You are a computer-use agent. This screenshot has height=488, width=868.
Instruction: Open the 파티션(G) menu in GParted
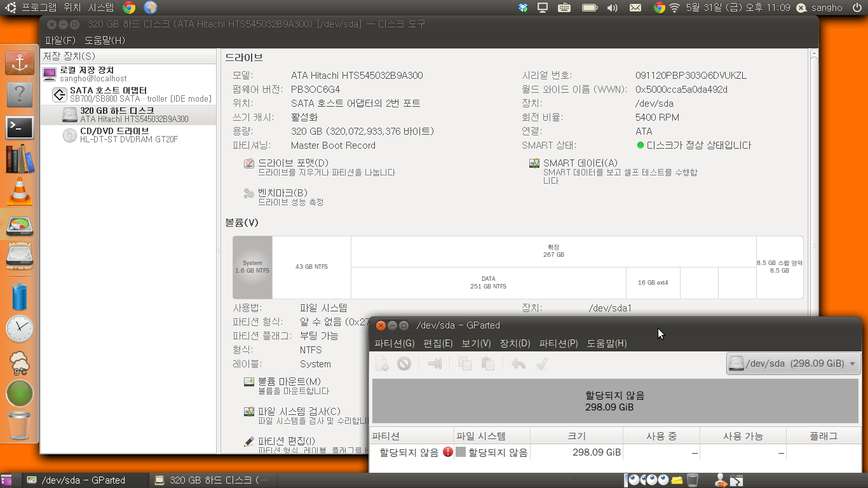394,343
